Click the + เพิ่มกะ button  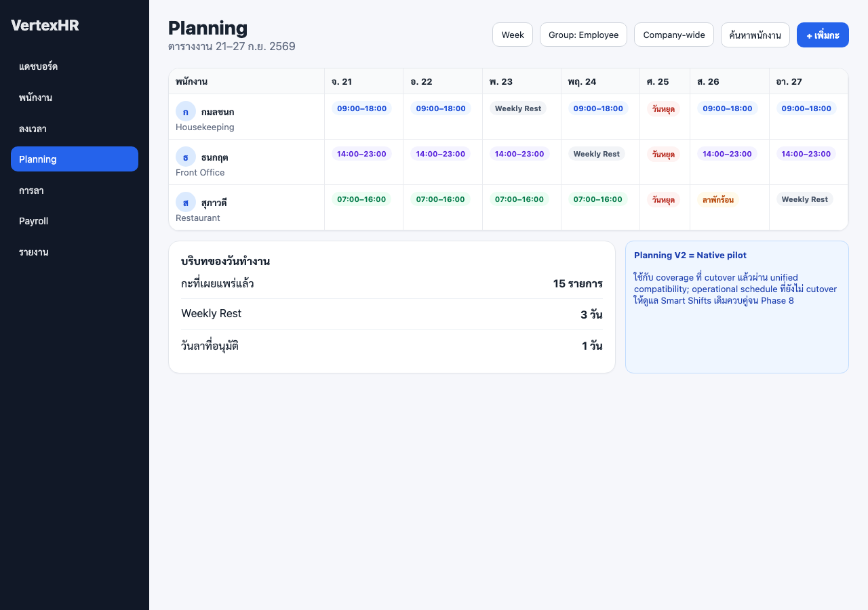click(823, 35)
